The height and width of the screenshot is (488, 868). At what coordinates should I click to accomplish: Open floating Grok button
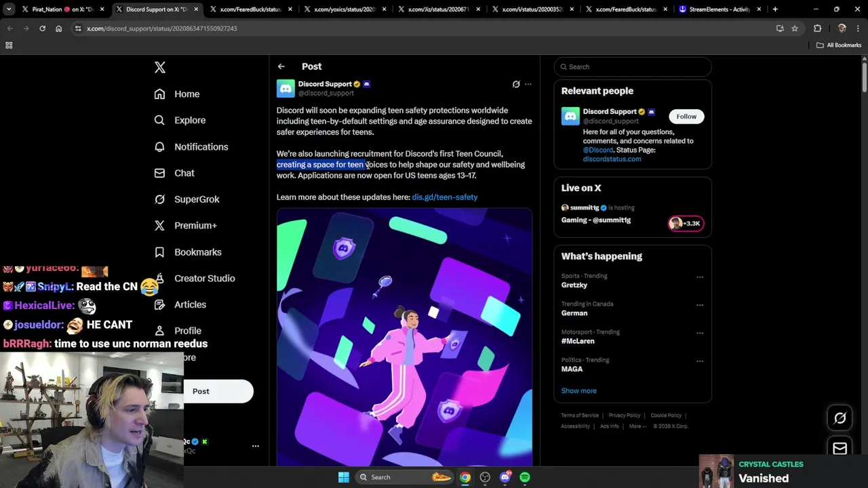(840, 418)
